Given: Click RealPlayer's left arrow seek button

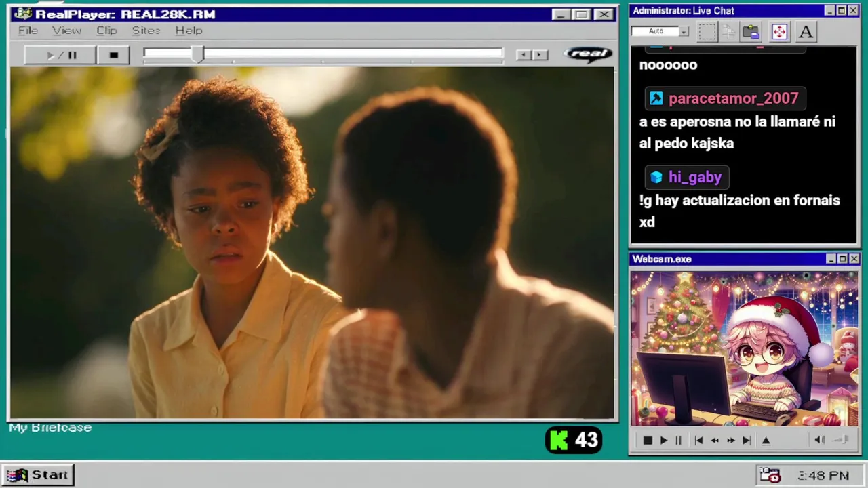Looking at the screenshot, I should (x=524, y=55).
